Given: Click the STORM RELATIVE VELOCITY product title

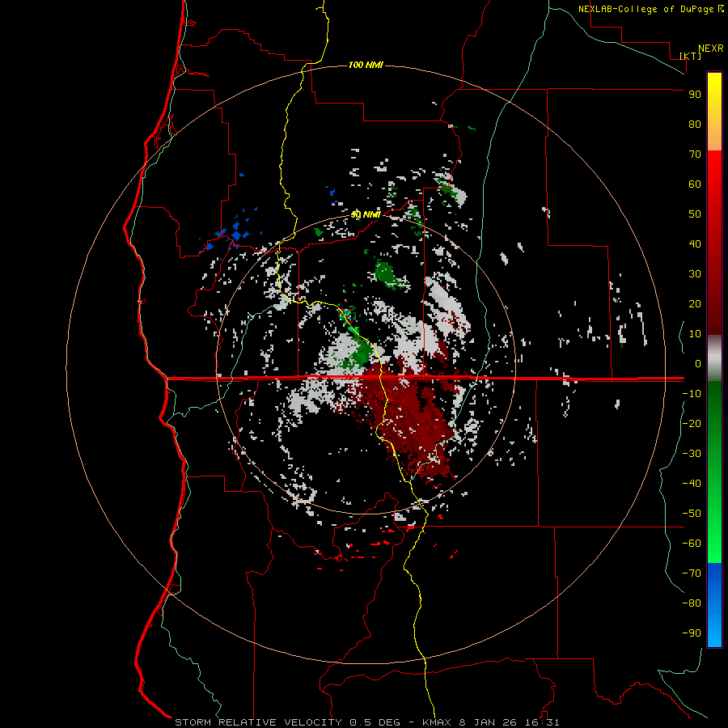Looking at the screenshot, I should 260,722.
